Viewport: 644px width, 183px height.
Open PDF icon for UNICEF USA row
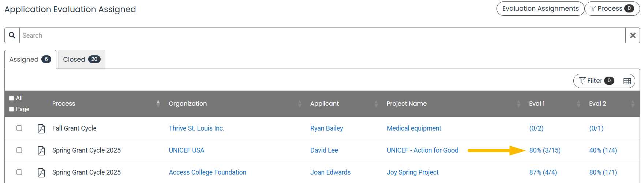tap(41, 150)
